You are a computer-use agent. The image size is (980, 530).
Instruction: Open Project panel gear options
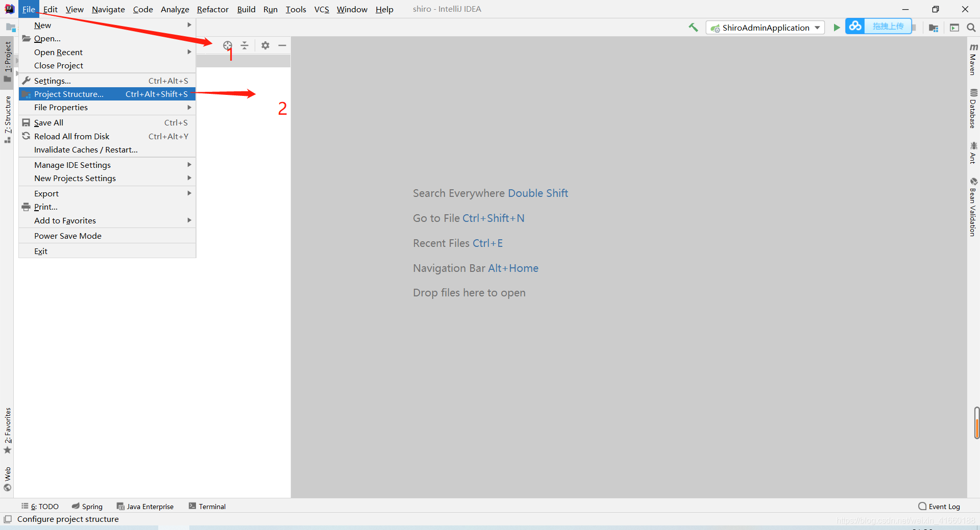click(265, 45)
